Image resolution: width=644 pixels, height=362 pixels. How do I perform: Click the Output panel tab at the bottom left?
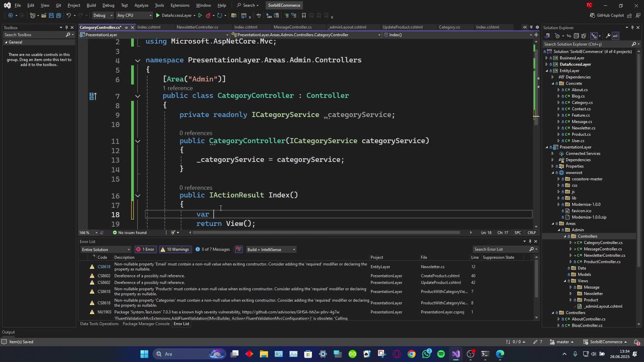8,332
